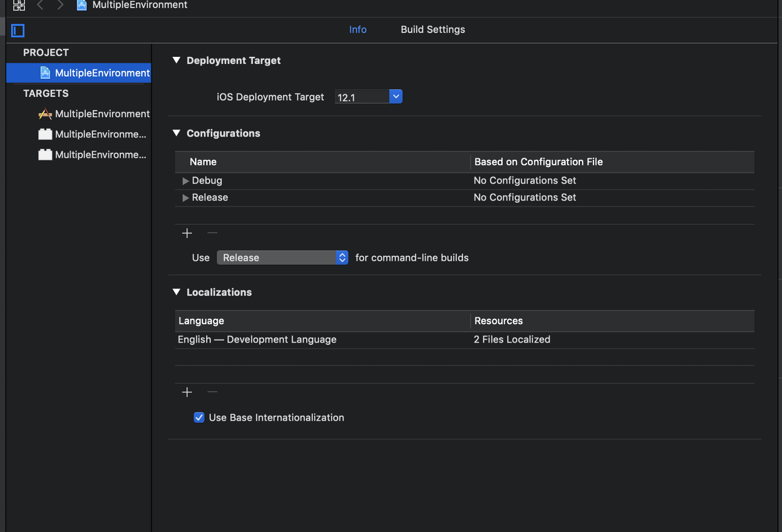Click No Configurations Set in the Debug row
The height and width of the screenshot is (532, 782).
pos(525,181)
